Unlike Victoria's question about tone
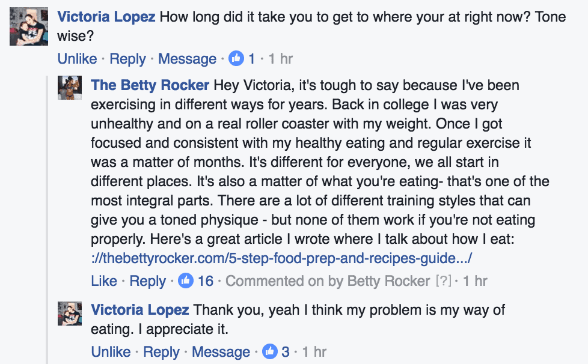 pyautogui.click(x=77, y=59)
